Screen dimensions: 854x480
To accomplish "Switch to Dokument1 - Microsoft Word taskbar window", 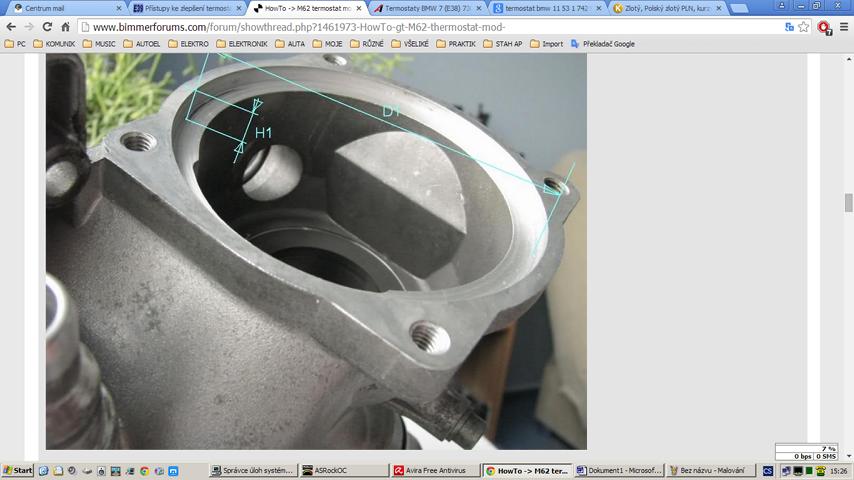I will pos(618,470).
